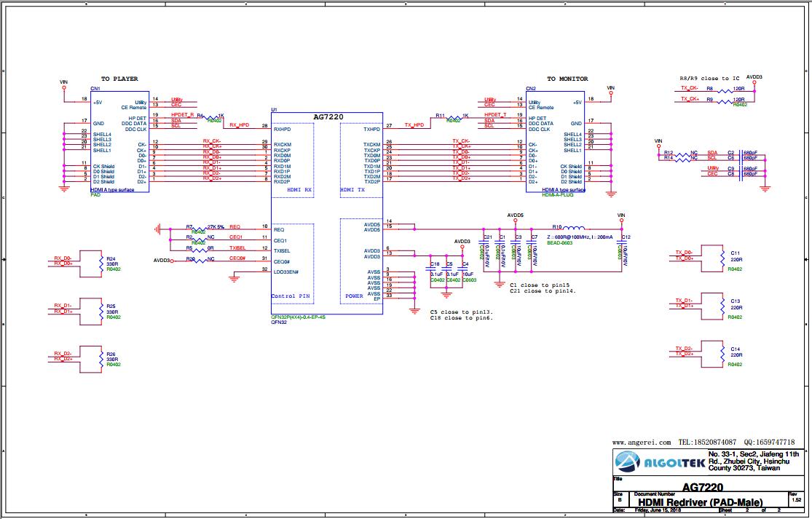Click the "LDO33EN#" pin name on U1
This screenshot has width=812, height=519.
coord(286,272)
